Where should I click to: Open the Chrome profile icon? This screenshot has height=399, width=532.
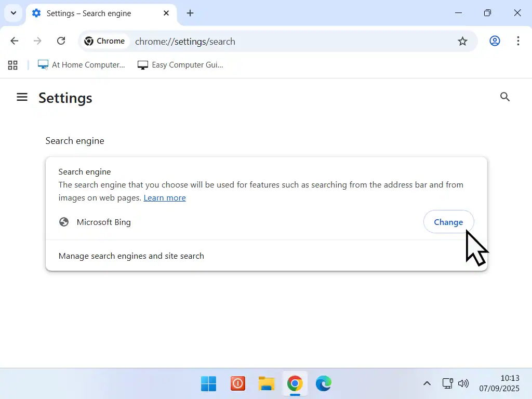(x=495, y=41)
